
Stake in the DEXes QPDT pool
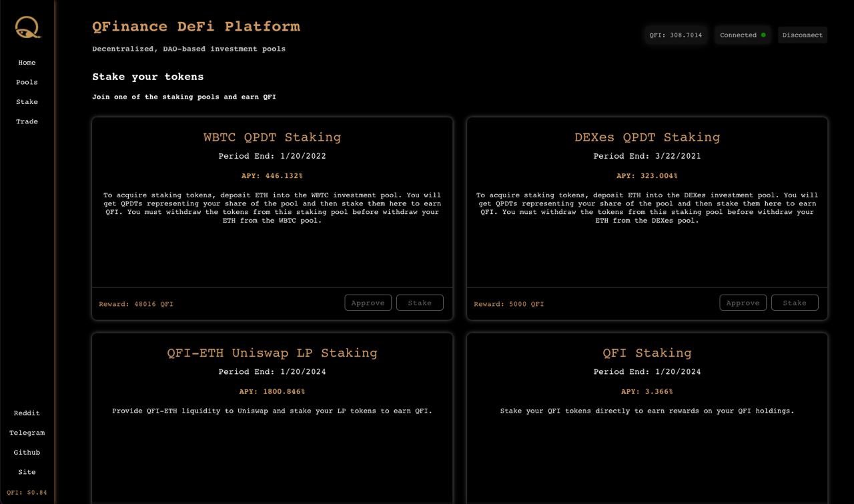[795, 303]
